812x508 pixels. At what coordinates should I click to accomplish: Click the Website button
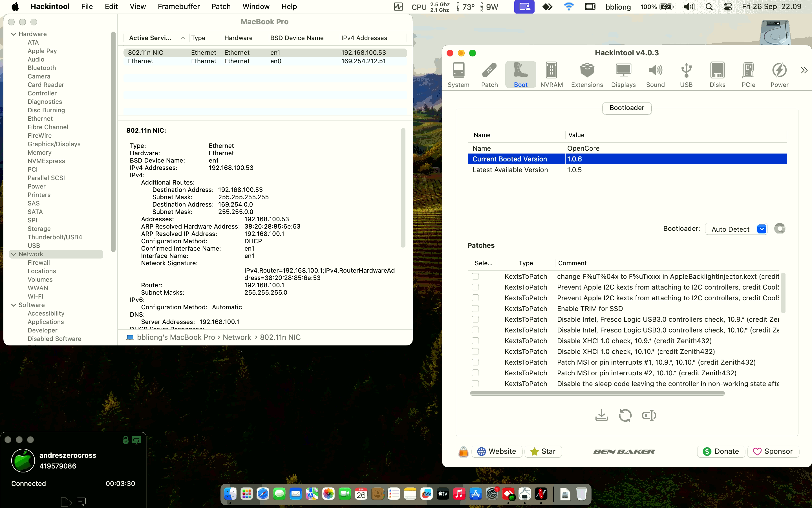click(x=497, y=452)
